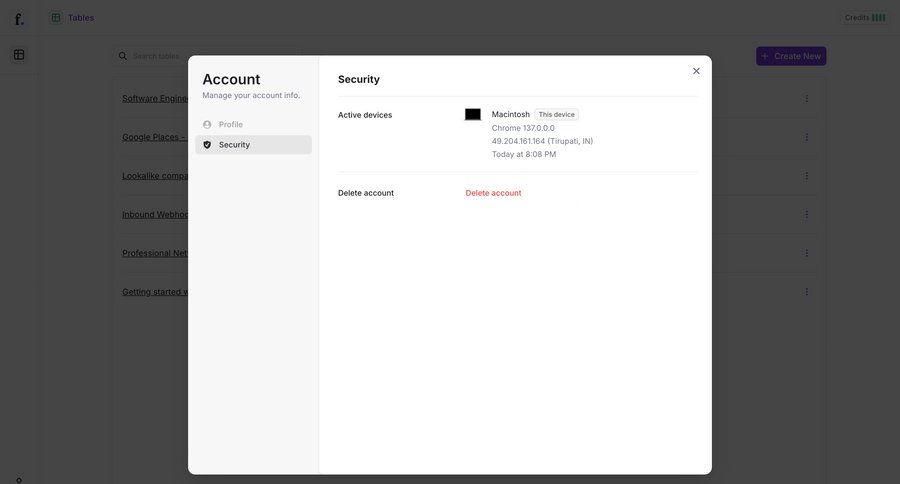Viewport: 900px width, 484px height.
Task: Click the Active devices label
Action: click(365, 115)
